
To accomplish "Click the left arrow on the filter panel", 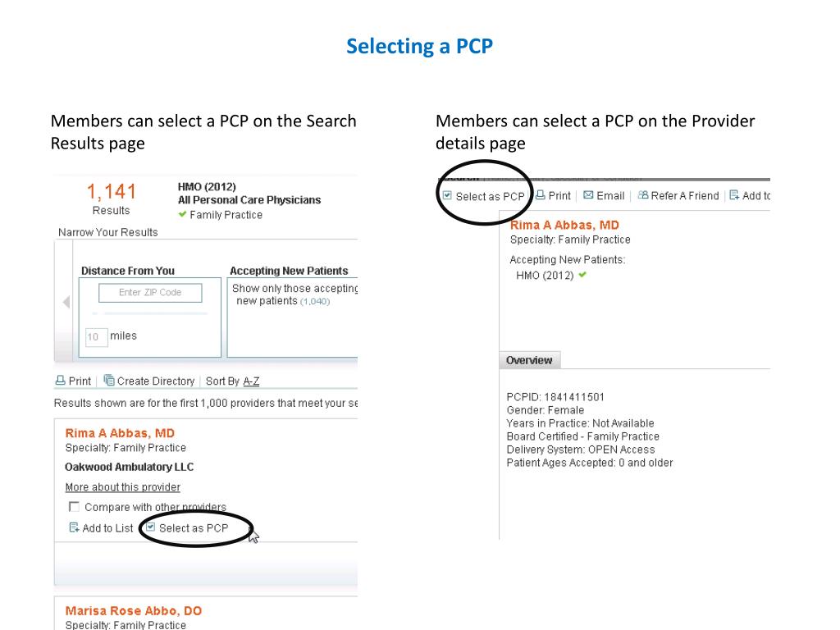I will tap(66, 302).
